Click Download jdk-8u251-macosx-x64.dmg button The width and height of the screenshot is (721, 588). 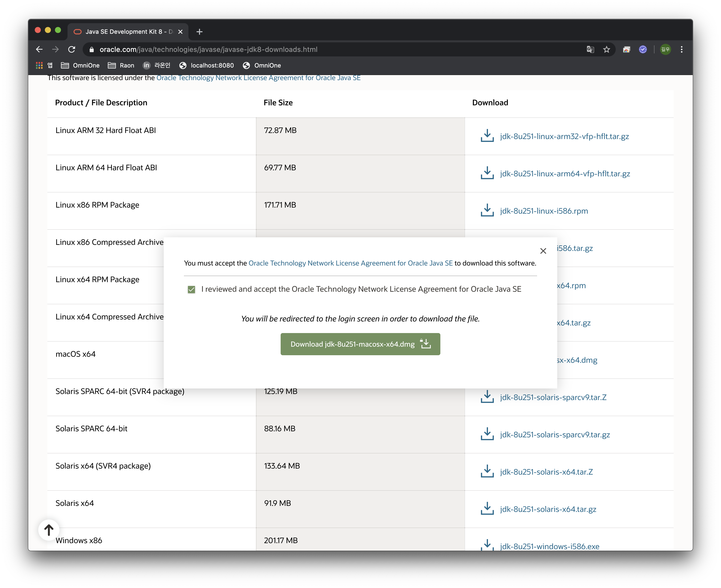point(360,344)
